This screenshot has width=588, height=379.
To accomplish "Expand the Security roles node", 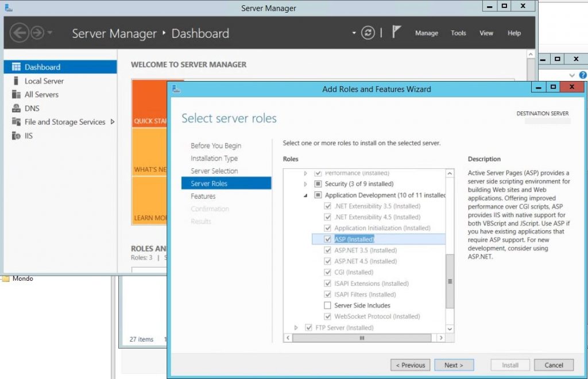I will pyautogui.click(x=304, y=183).
